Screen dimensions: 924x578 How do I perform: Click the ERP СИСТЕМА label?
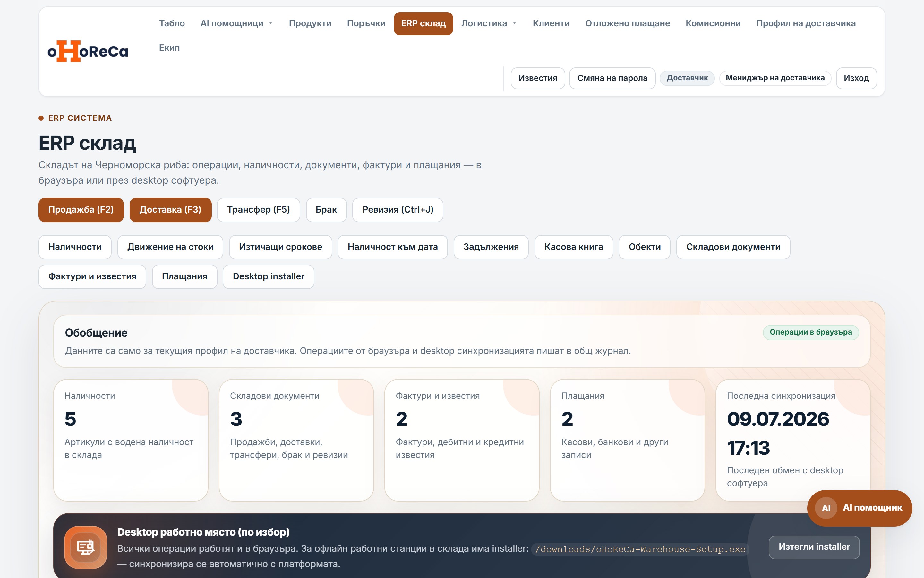[x=80, y=118]
